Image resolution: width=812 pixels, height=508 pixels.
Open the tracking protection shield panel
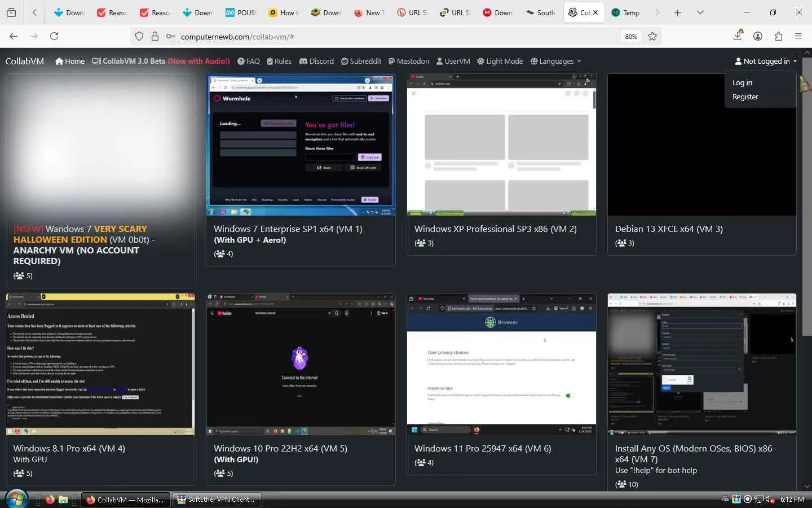(x=139, y=36)
